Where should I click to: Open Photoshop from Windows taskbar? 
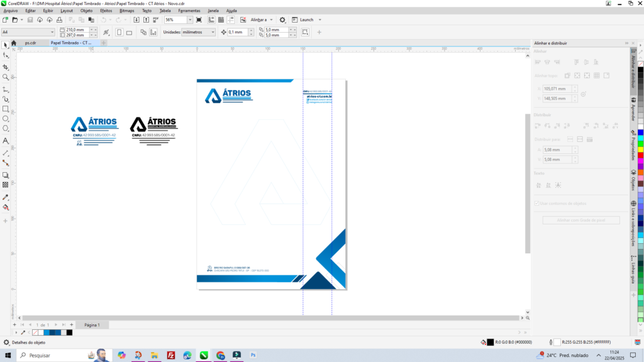[x=253, y=356]
